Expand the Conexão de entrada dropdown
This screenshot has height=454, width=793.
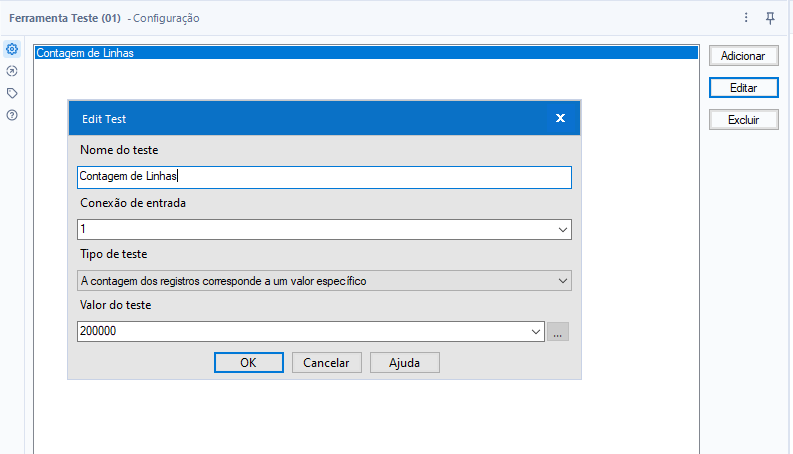point(562,230)
